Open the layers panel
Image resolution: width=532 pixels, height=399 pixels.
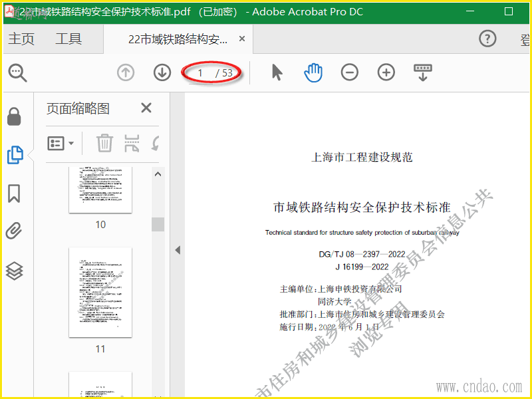(x=14, y=271)
